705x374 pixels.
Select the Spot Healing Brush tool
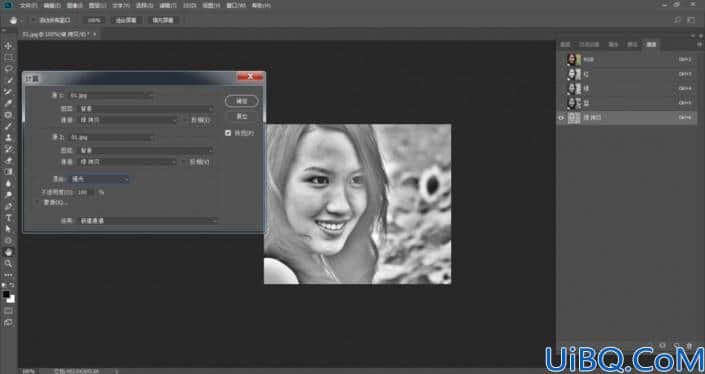coord(8,115)
